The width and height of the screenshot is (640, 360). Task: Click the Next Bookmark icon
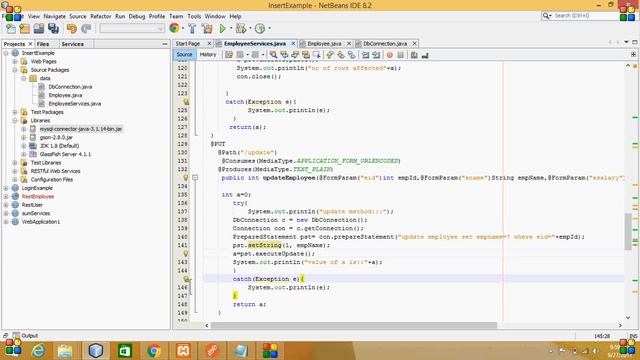340,55
